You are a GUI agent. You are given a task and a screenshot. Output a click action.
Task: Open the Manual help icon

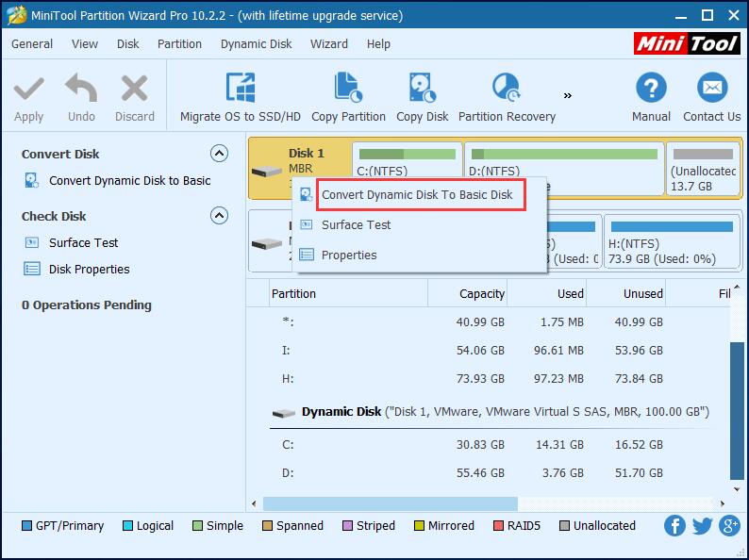(651, 88)
